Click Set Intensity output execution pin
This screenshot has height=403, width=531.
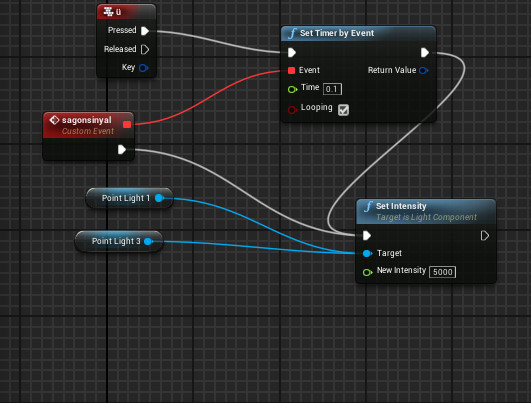485,235
